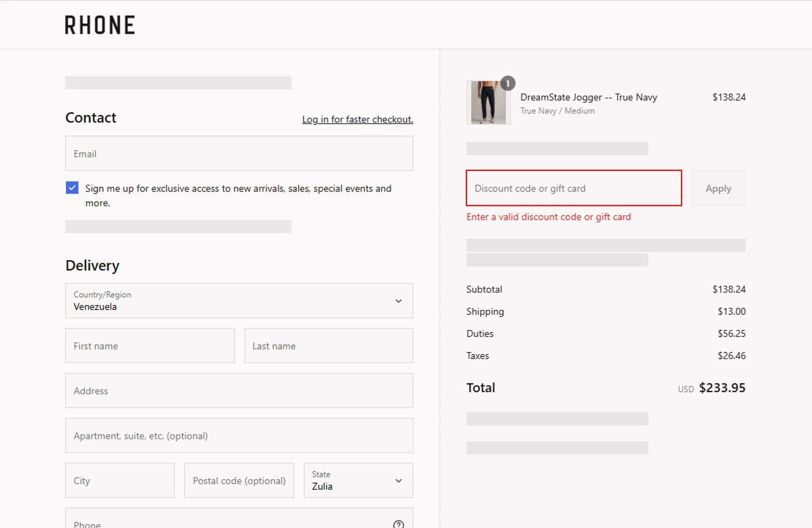Screen dimensions: 812x528
Task: Click the item quantity badge on product image
Action: (508, 83)
